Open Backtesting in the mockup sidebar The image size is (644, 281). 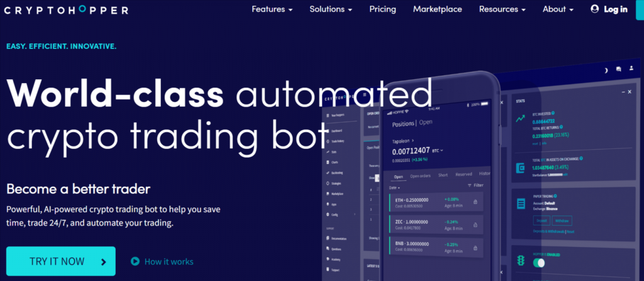pyautogui.click(x=336, y=173)
